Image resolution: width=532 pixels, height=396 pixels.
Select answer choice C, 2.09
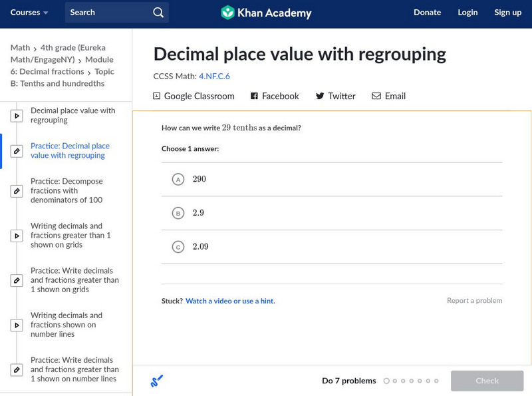click(178, 247)
